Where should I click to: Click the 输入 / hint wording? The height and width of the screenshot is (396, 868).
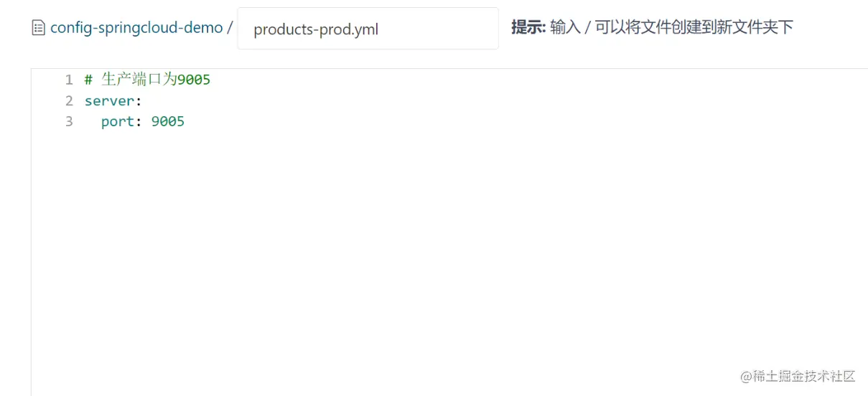571,28
